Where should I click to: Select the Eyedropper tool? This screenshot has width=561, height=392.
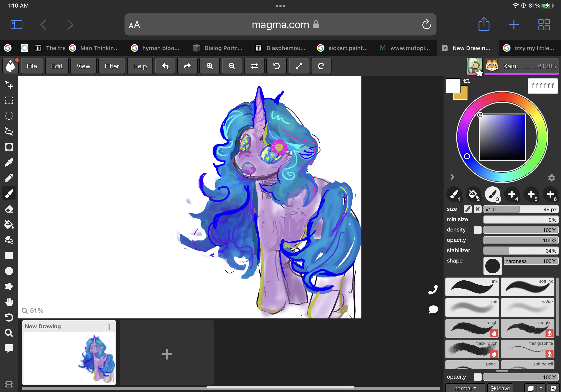(9, 163)
